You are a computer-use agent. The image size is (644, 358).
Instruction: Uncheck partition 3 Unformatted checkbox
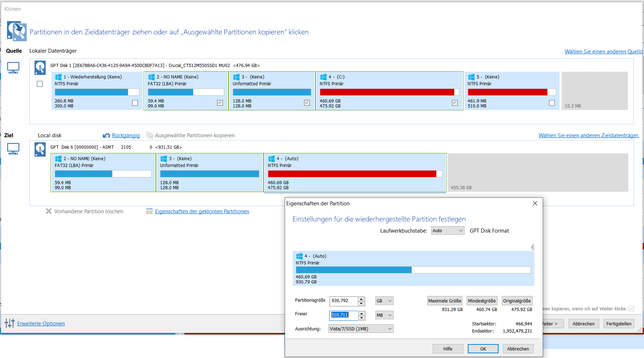pyautogui.click(x=307, y=103)
